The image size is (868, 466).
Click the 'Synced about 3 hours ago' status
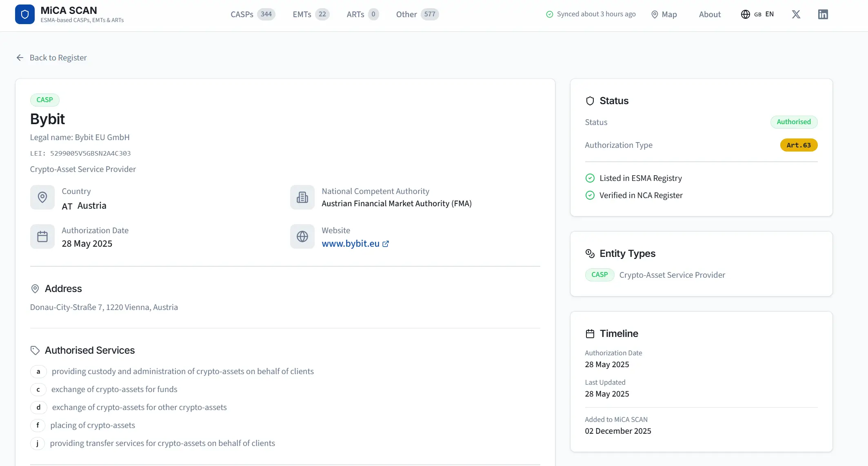(x=591, y=14)
